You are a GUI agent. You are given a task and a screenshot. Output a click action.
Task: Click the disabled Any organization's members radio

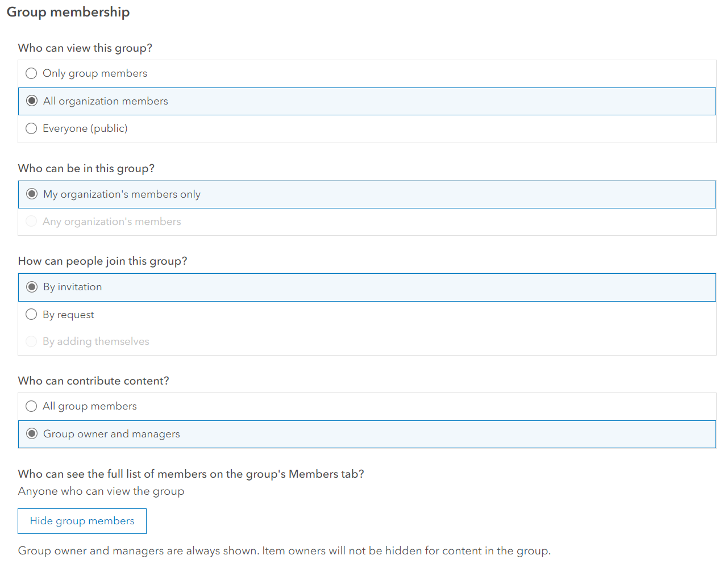click(x=31, y=221)
